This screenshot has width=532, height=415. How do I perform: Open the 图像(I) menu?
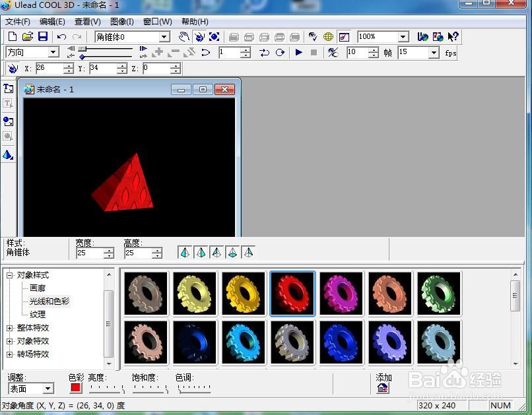pyautogui.click(x=122, y=22)
